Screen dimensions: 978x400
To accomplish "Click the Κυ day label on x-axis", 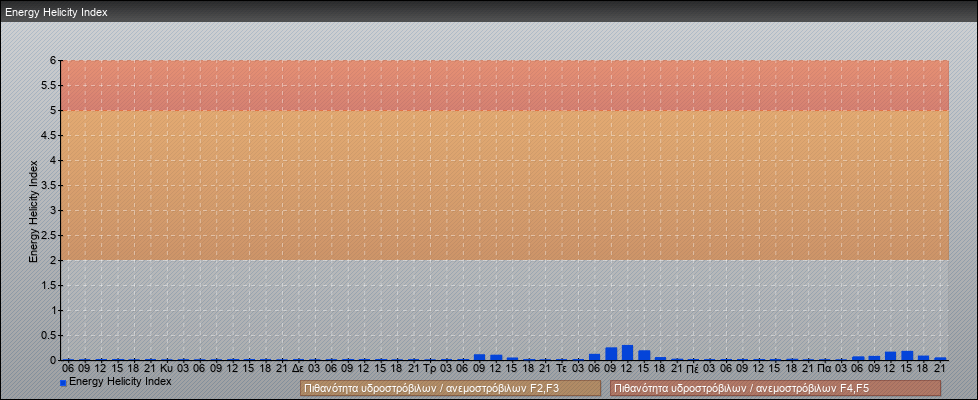I will [x=166, y=369].
